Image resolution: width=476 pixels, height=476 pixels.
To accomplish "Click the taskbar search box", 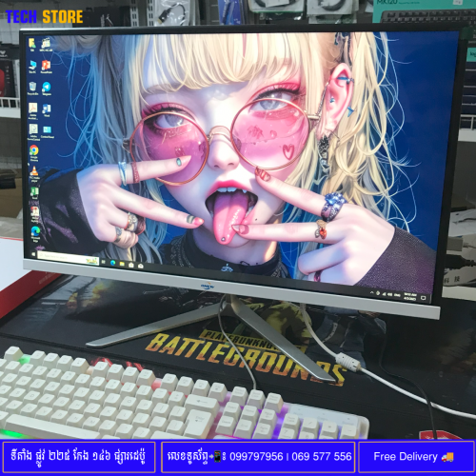I will pos(68,259).
